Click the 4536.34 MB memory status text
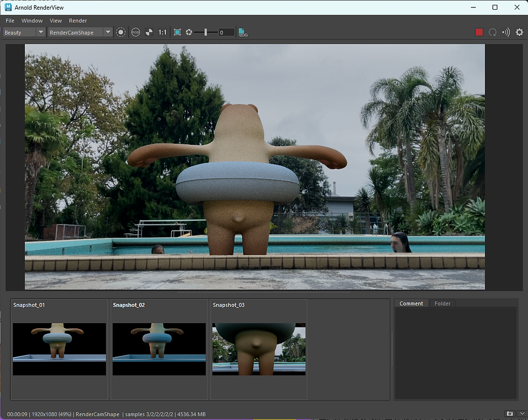528x420 pixels. (x=191, y=414)
